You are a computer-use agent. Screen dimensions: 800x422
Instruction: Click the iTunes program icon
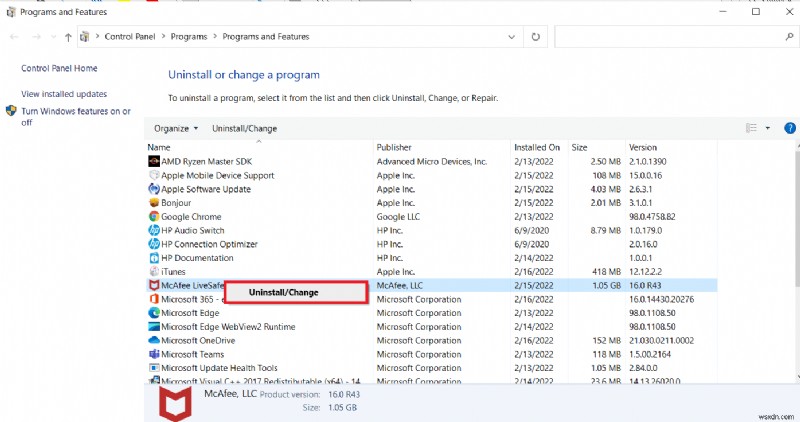(x=154, y=271)
